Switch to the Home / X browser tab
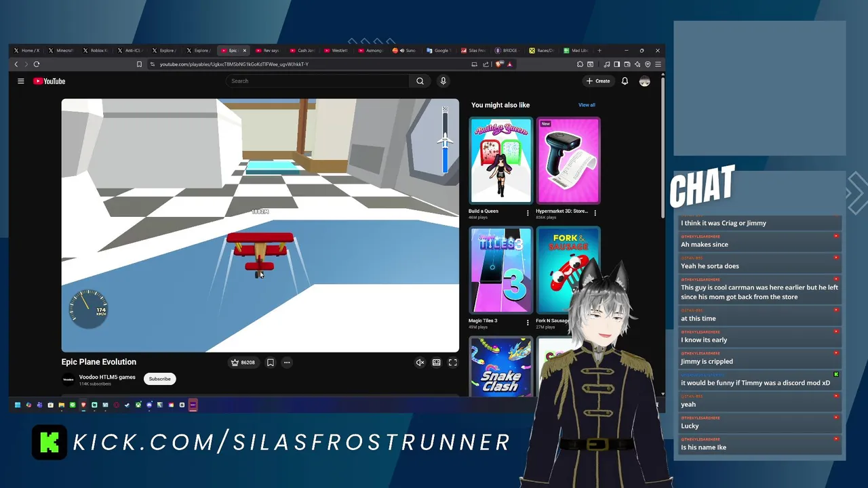The height and width of the screenshot is (488, 868). [x=26, y=50]
